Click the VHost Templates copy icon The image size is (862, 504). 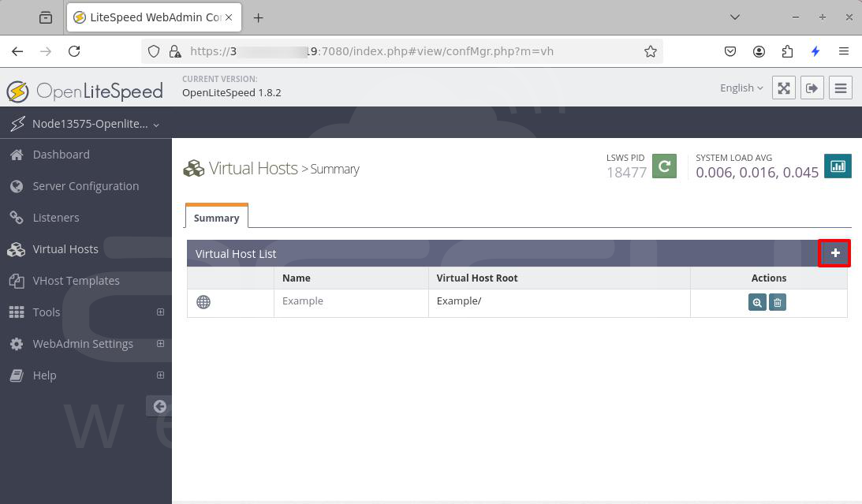point(17,281)
